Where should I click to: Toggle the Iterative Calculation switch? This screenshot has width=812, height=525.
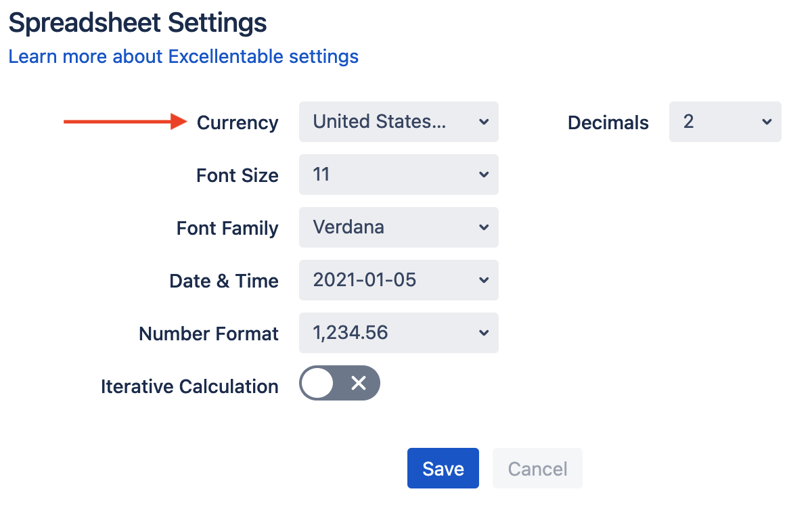[x=340, y=384]
